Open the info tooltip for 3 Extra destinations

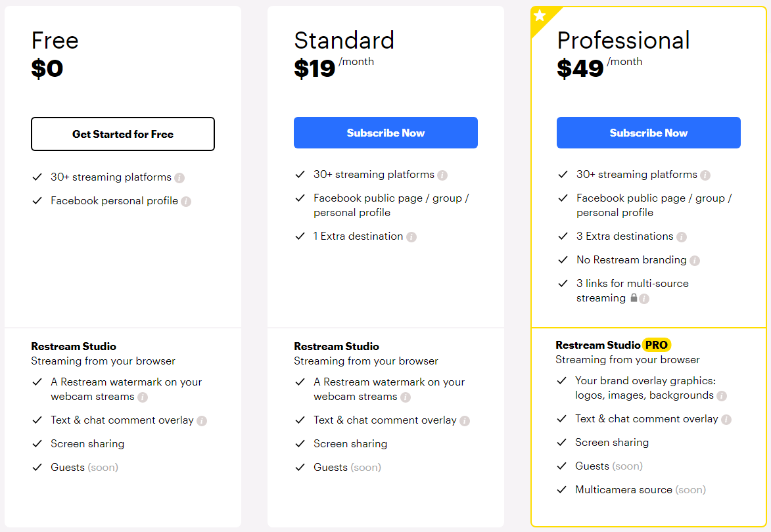coord(683,236)
